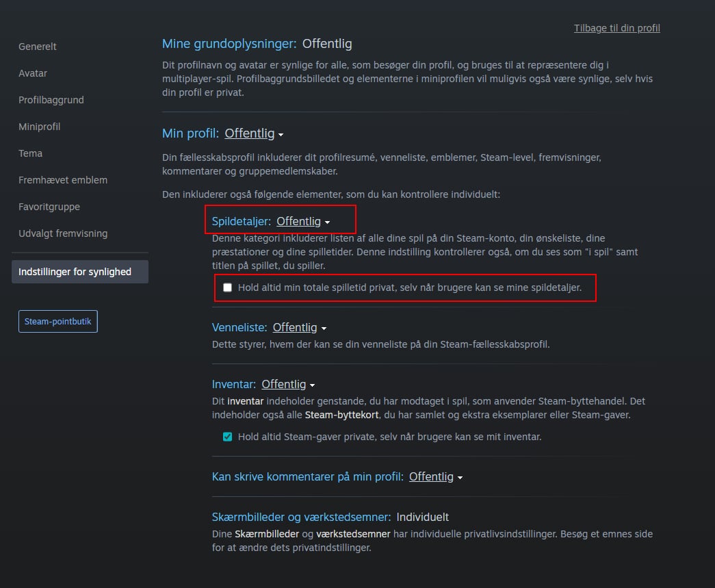The height and width of the screenshot is (588, 715).
Task: Enable keeping total spilletid private checkbox
Action: (228, 287)
